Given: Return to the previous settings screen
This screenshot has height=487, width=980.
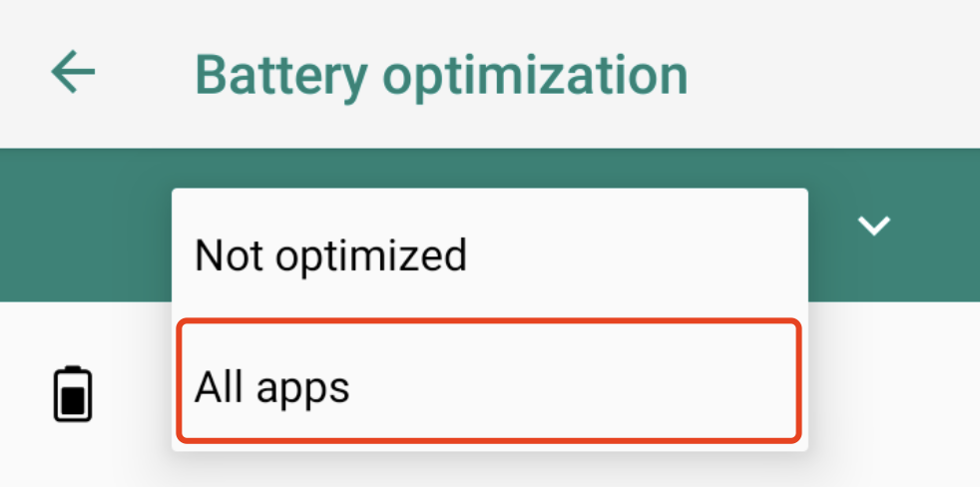Looking at the screenshot, I should (73, 73).
